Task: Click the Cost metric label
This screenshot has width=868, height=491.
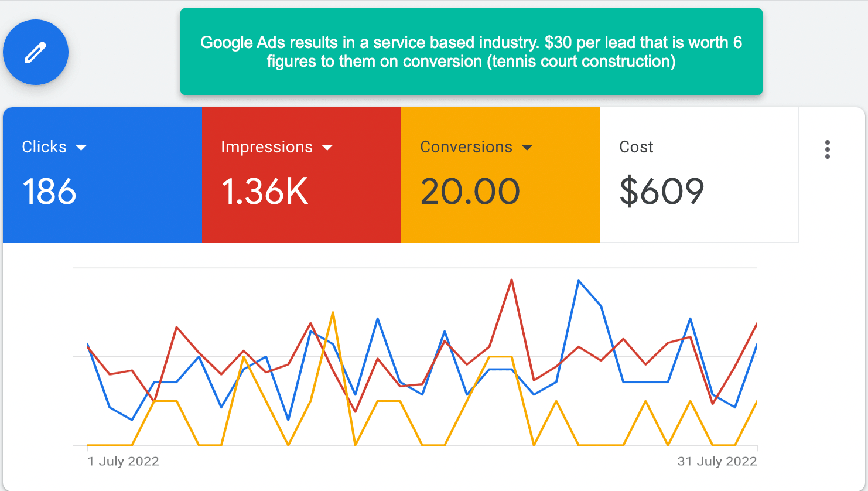Action: (636, 147)
